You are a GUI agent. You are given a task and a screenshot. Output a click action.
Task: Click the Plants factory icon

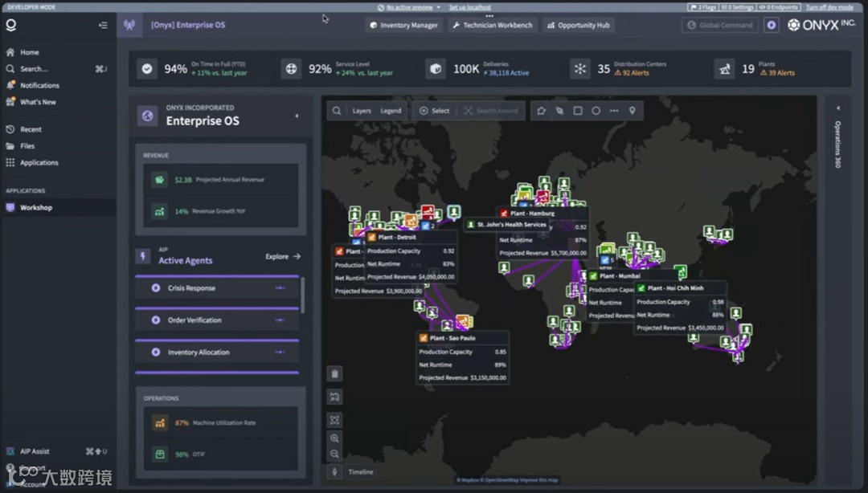724,68
